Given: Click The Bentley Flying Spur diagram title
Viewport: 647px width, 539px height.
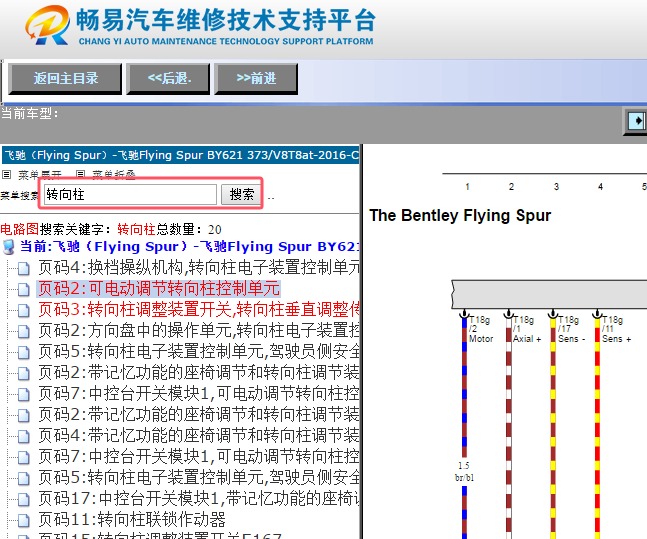Looking at the screenshot, I should [x=460, y=215].
